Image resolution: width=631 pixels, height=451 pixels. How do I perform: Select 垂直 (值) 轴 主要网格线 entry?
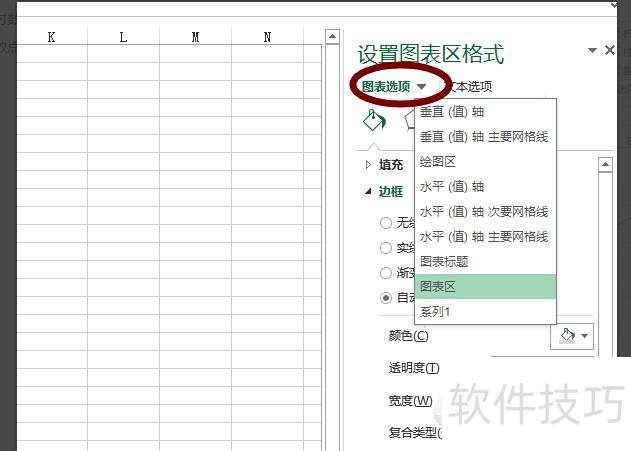click(x=485, y=137)
